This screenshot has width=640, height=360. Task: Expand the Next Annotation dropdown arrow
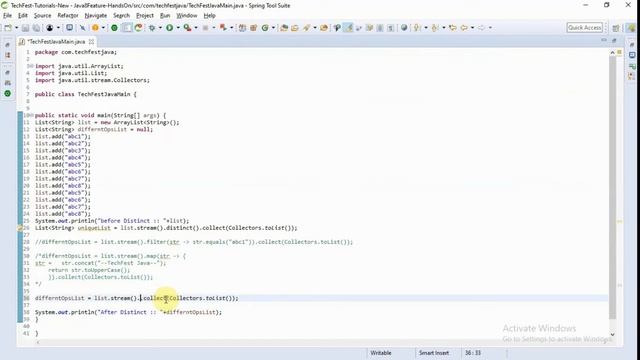pos(425,28)
